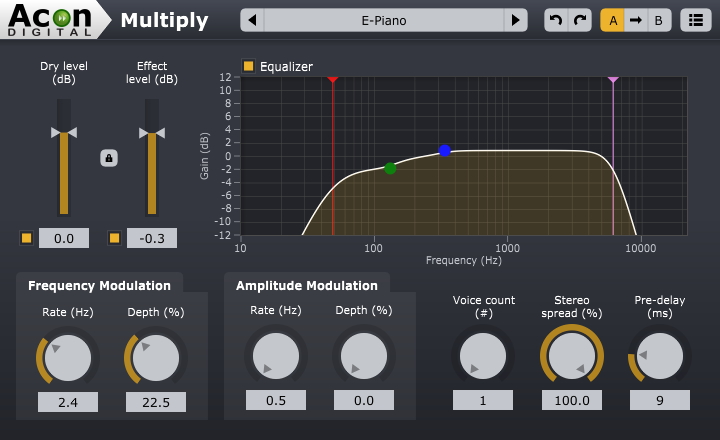Click the Effect level slider handle
The width and height of the screenshot is (720, 440).
click(x=152, y=133)
